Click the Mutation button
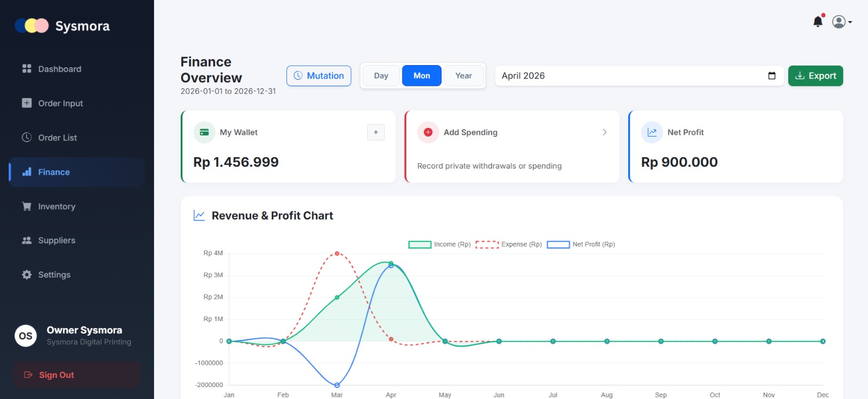 (x=319, y=76)
